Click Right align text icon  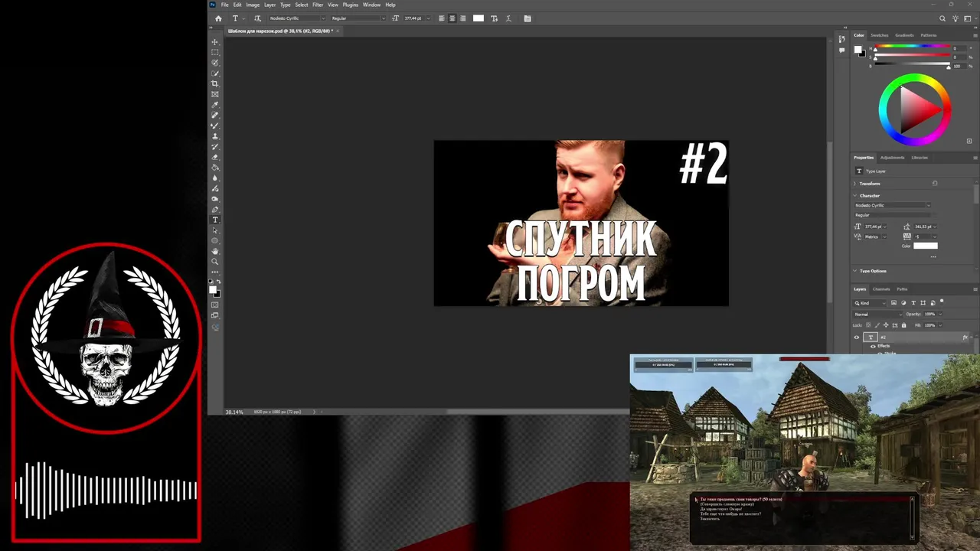[462, 18]
